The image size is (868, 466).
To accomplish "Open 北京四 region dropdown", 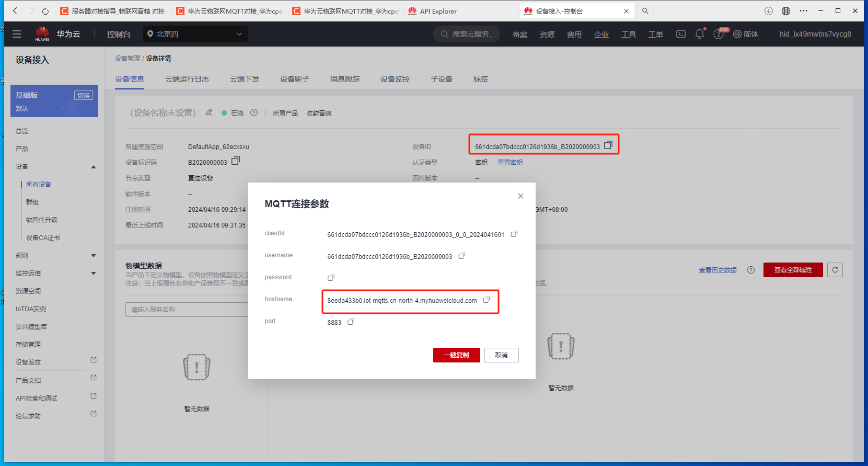I will (195, 34).
